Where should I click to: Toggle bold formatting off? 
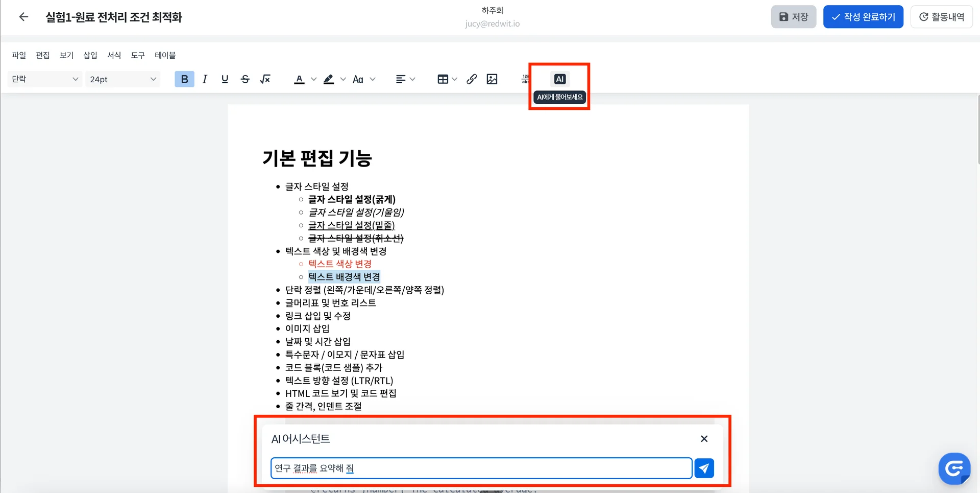pos(184,79)
